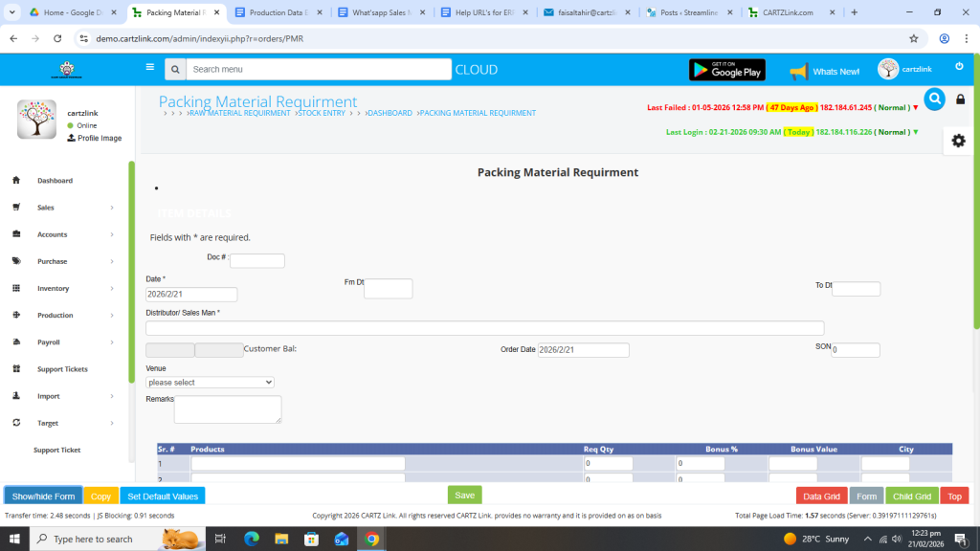Click the Whats New megaphone icon
Image resolution: width=980 pixels, height=551 pixels.
coord(799,71)
